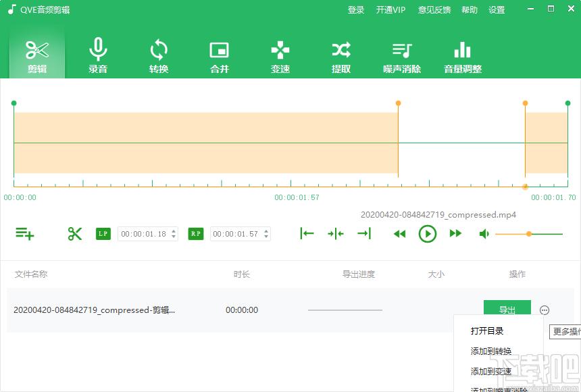The height and width of the screenshot is (392, 581).
Task: Decrease the RP time with down arrow
Action: [x=266, y=237]
